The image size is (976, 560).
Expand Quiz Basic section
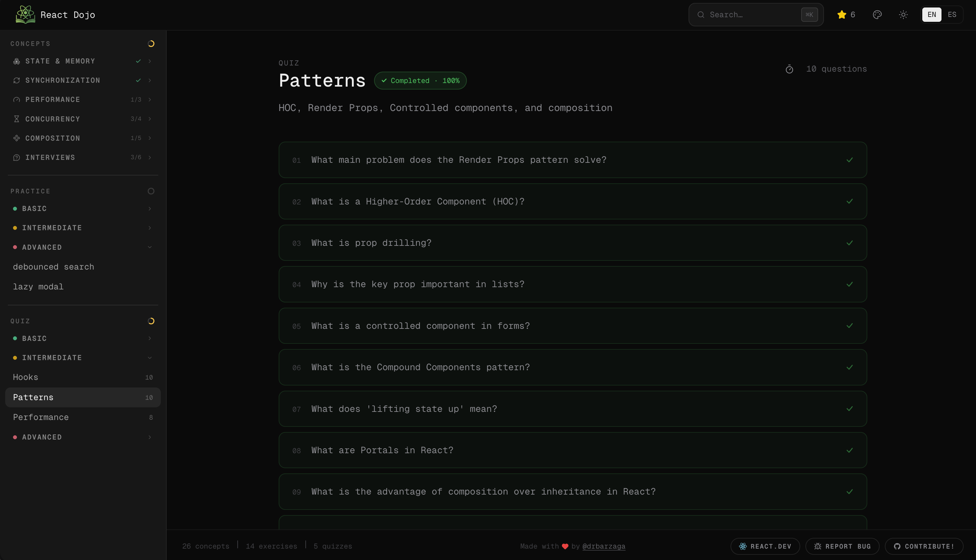click(x=83, y=339)
